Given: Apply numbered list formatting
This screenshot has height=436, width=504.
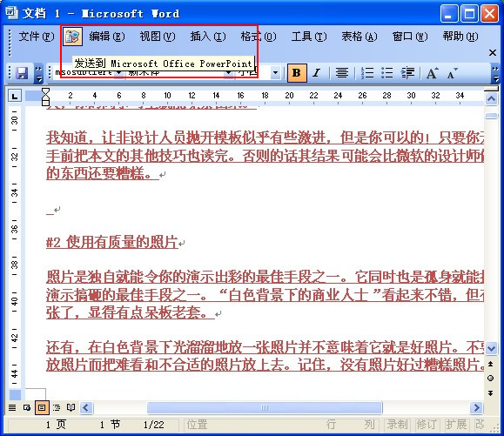Looking at the screenshot, I should coord(367,73).
